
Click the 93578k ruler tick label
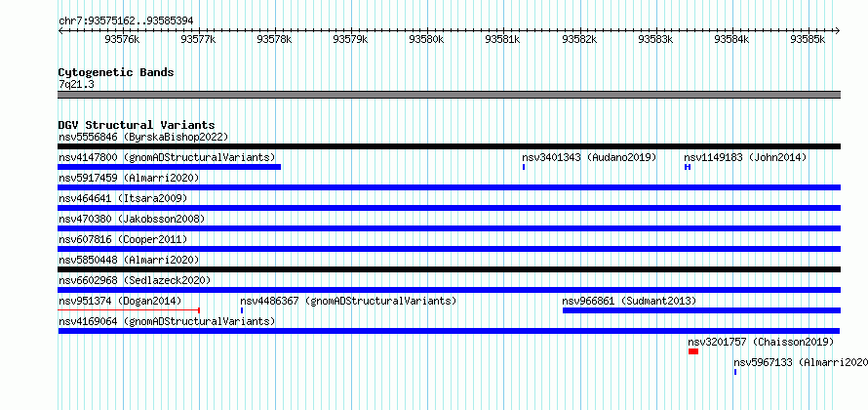(x=275, y=39)
